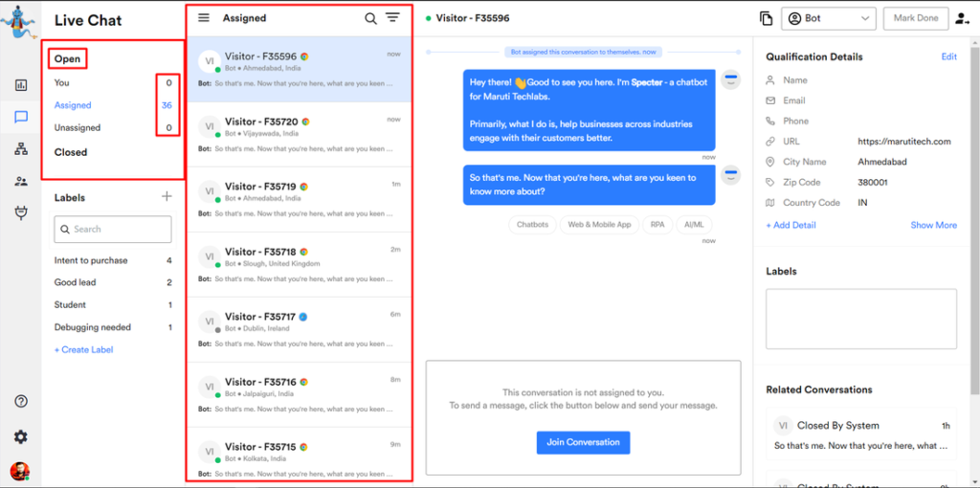This screenshot has width=980, height=488.
Task: Open the flow builder hierarchy icon
Action: 21,149
